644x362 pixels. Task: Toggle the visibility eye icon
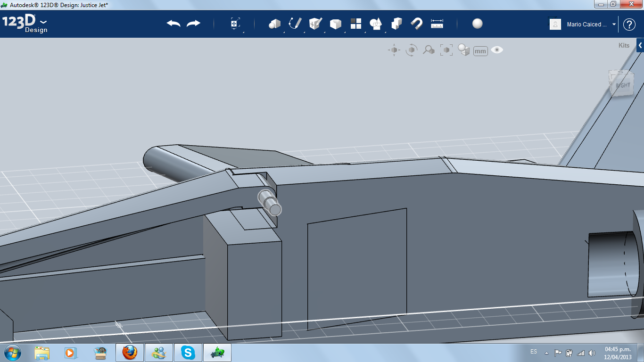[x=497, y=50]
